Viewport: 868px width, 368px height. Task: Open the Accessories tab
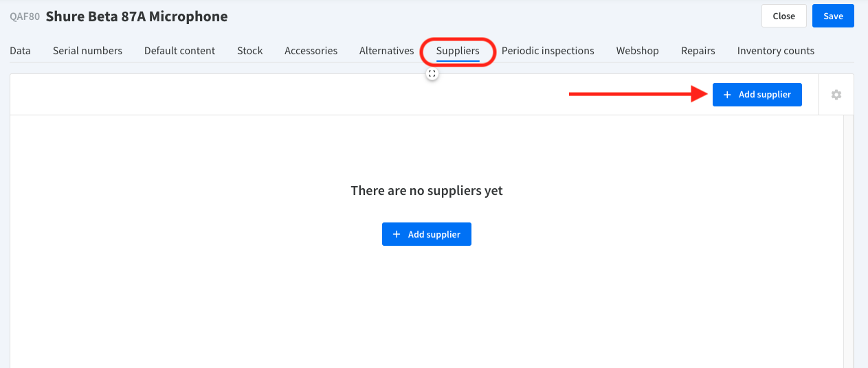coord(311,51)
